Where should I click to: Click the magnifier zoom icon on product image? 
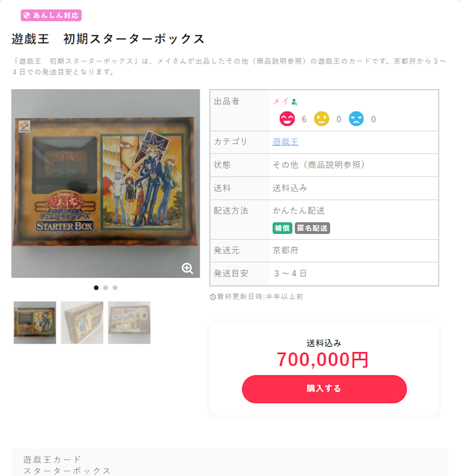pos(187,269)
